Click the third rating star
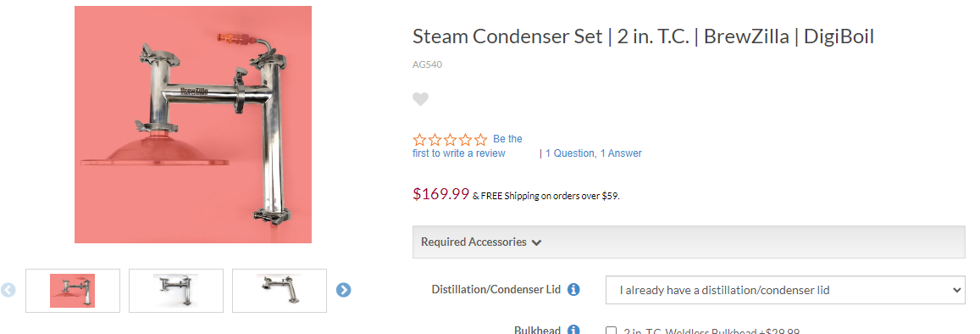This screenshot has height=334, width=980. click(450, 140)
